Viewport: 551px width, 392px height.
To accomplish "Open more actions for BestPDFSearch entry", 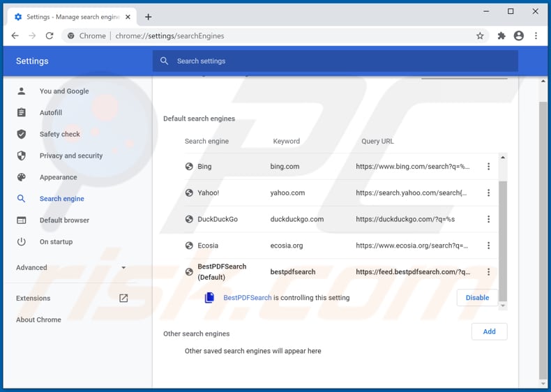I will pyautogui.click(x=488, y=272).
